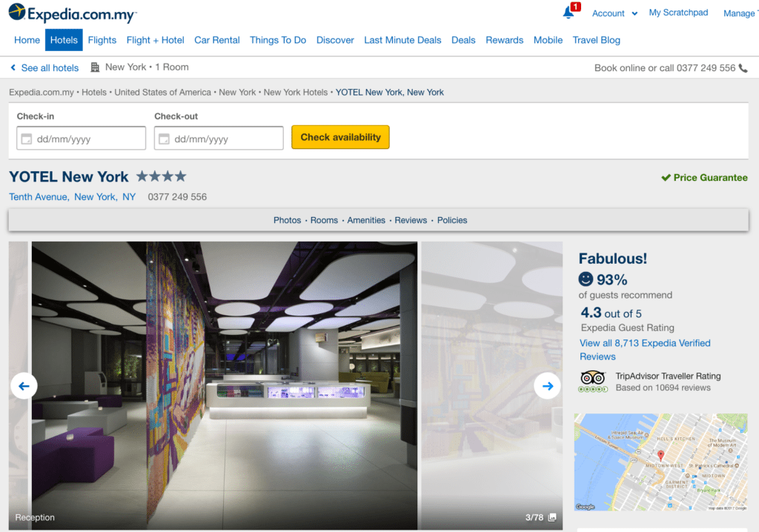This screenshot has width=759, height=532.
Task: Open the Rewards page
Action: click(504, 40)
